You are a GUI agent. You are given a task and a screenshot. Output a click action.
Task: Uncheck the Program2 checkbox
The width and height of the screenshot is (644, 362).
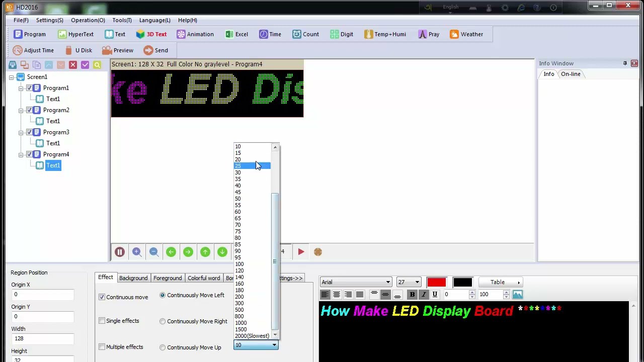29,110
